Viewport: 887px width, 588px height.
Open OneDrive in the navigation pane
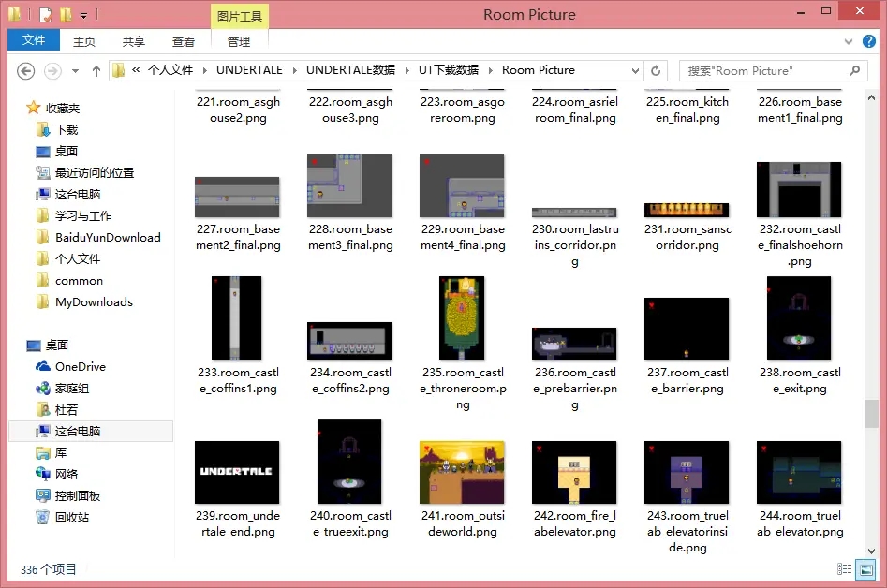tap(80, 367)
